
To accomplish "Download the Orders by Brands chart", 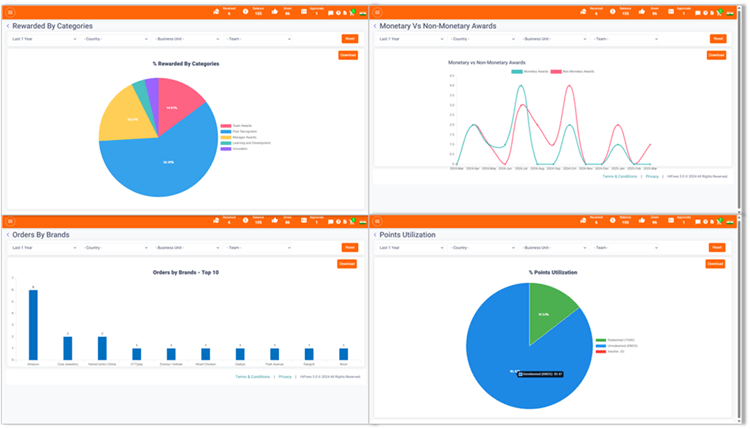I will [347, 264].
